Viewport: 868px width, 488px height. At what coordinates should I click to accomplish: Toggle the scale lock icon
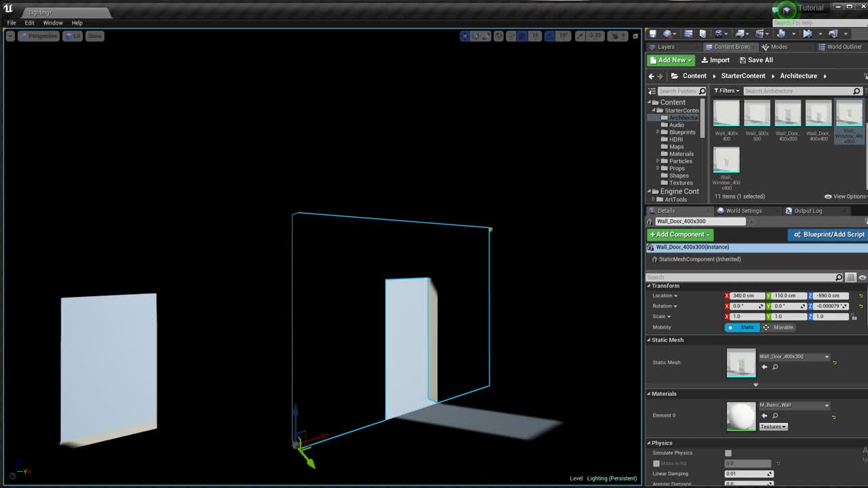854,317
